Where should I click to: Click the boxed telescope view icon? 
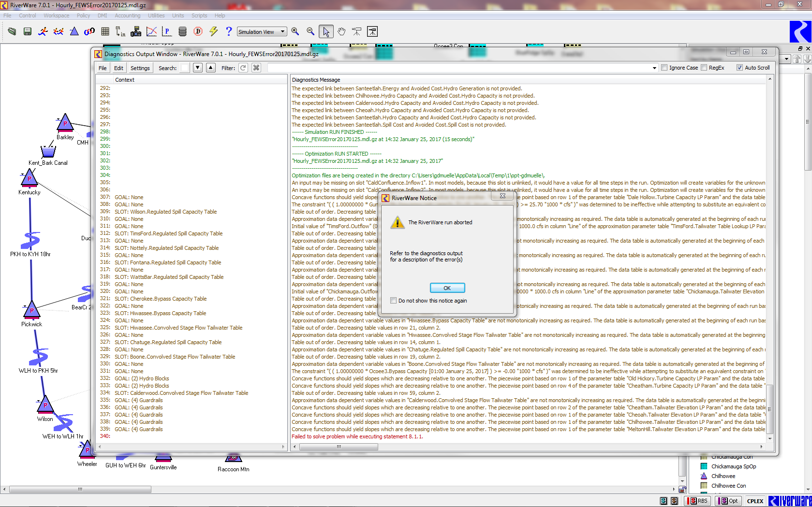(x=372, y=31)
